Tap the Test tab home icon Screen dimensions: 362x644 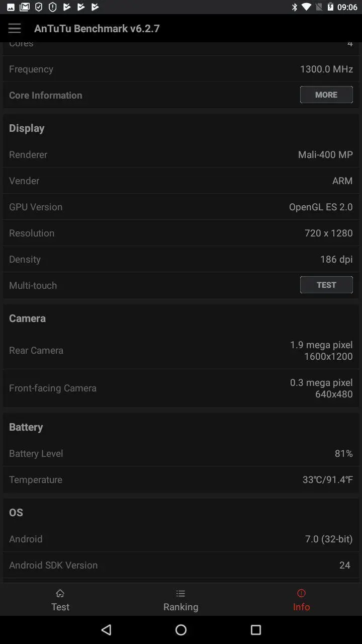(x=60, y=593)
